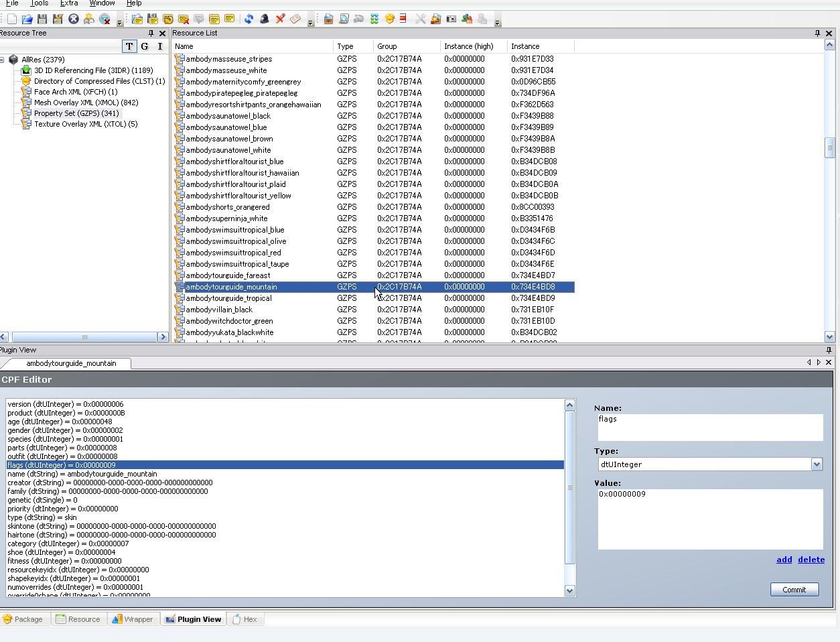
Task: Click the red pushpin toolbar icon
Action: [280, 19]
